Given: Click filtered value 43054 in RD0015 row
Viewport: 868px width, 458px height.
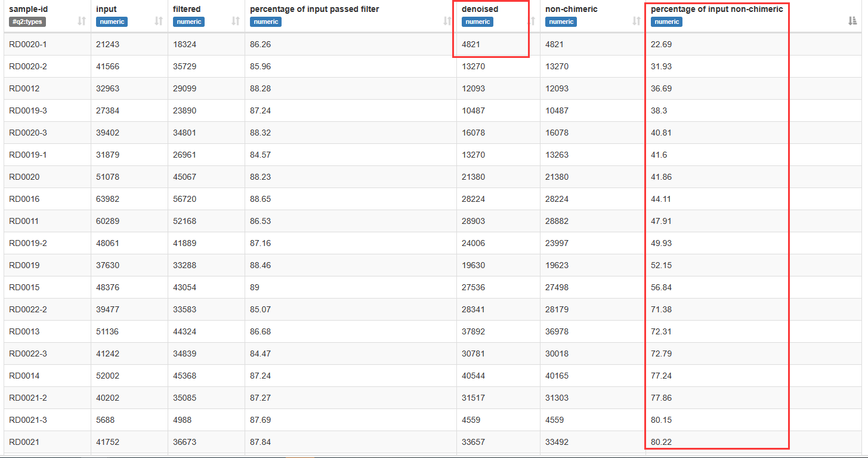Looking at the screenshot, I should click(x=184, y=287).
